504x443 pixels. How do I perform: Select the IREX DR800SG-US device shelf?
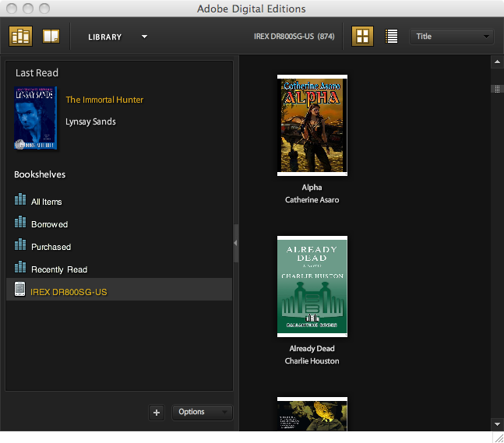(x=119, y=290)
